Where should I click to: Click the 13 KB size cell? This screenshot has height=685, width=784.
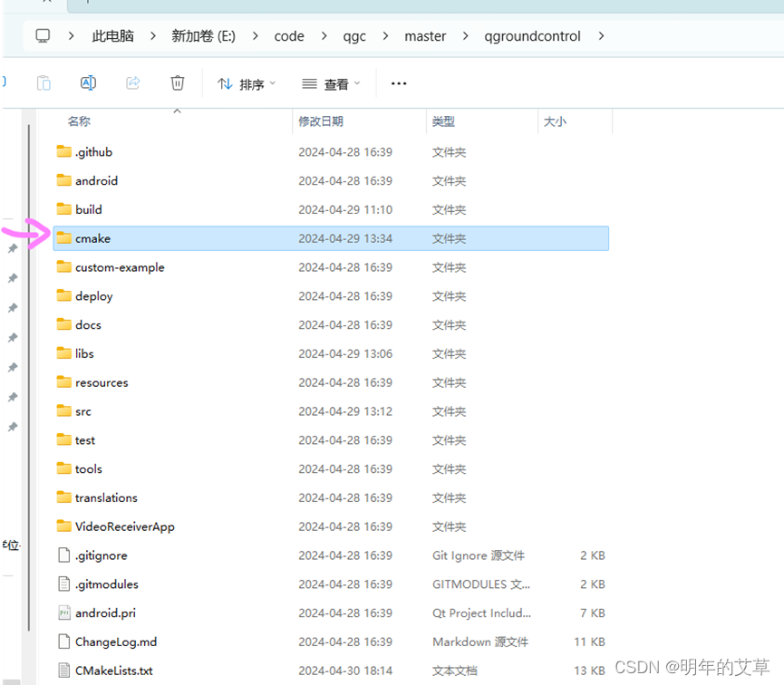click(x=589, y=671)
